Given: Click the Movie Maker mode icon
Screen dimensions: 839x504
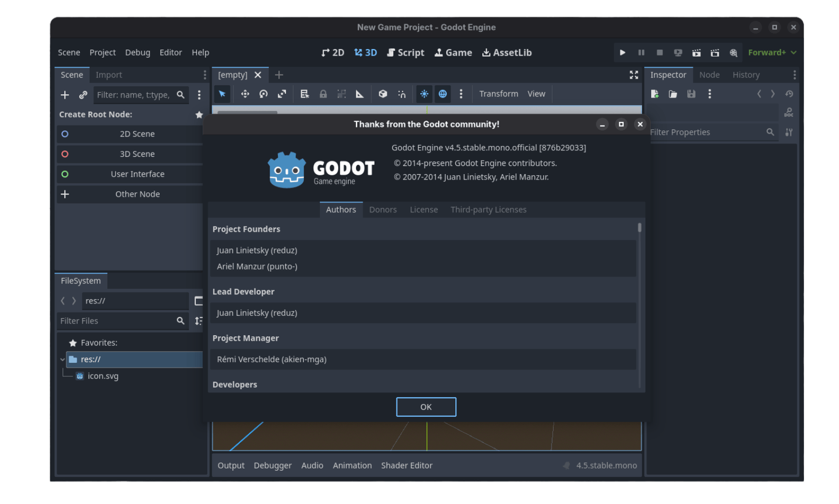Looking at the screenshot, I should pyautogui.click(x=733, y=52).
